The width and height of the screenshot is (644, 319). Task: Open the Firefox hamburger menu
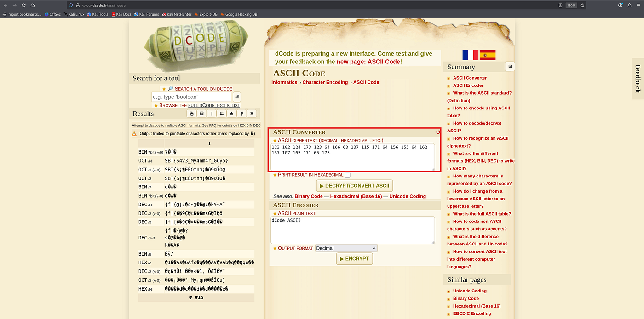(638, 5)
